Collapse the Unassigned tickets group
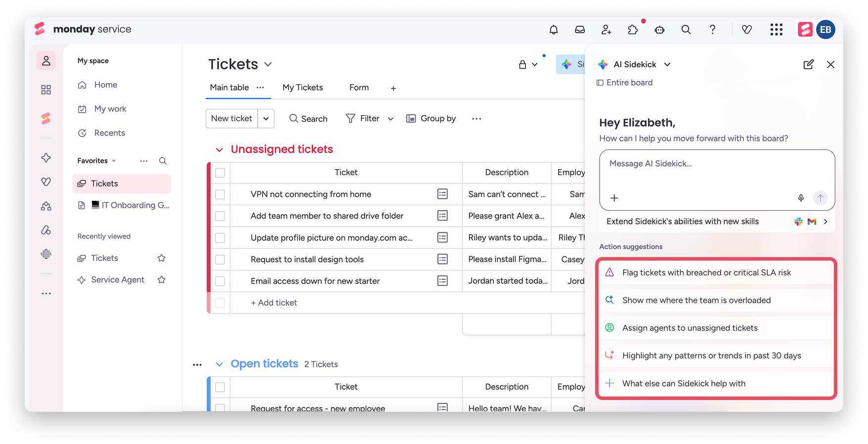This screenshot has height=444, width=868. pos(219,150)
